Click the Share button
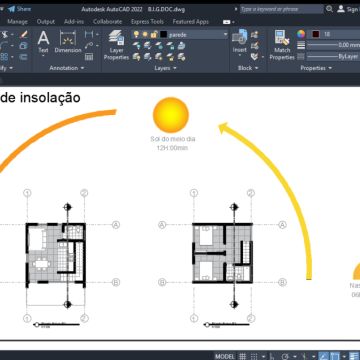The image size is (360, 360). point(20,9)
